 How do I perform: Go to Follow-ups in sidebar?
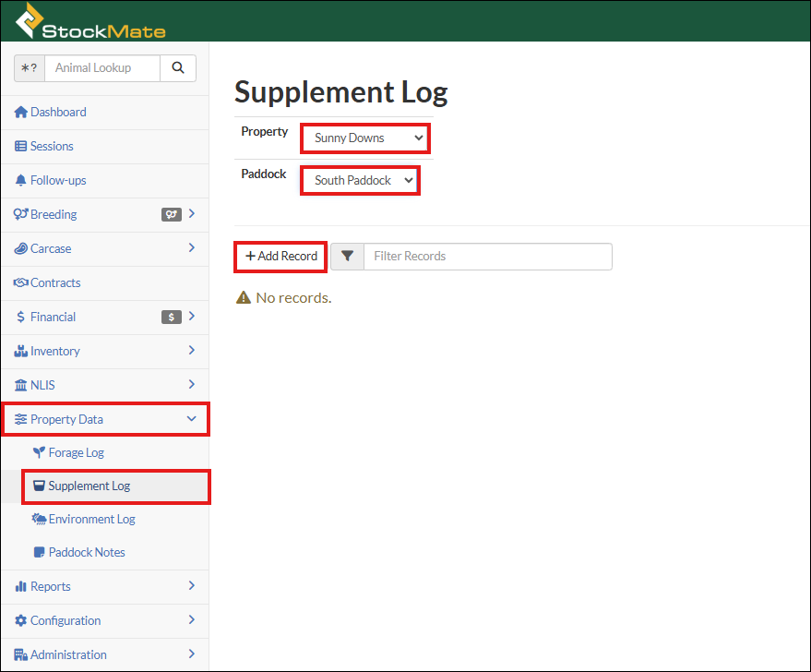coord(57,180)
